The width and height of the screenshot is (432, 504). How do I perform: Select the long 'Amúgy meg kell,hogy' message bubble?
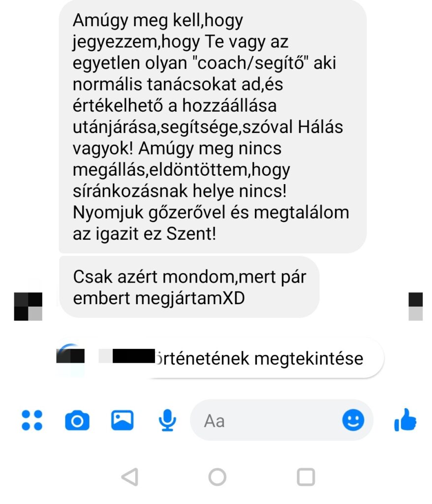pos(213,126)
